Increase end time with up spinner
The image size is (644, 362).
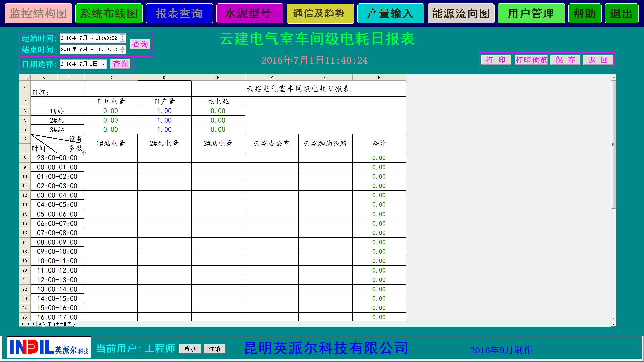tap(123, 47)
